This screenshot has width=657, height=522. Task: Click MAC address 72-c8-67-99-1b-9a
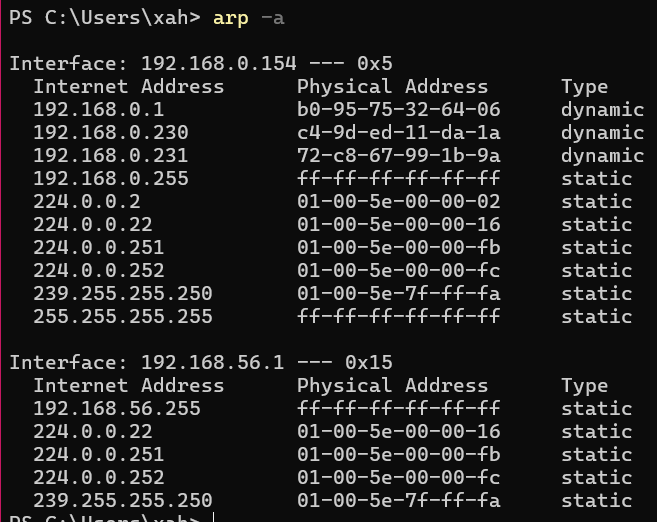(398, 155)
